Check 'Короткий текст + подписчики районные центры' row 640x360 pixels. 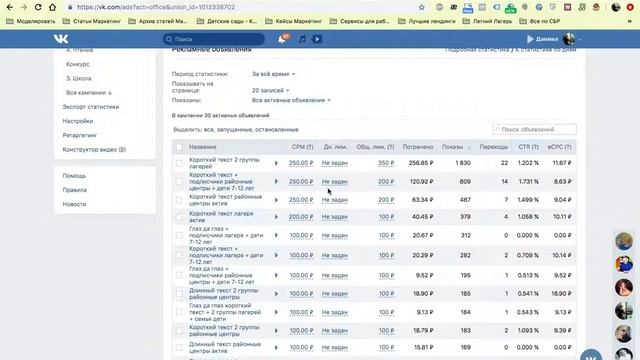(x=179, y=181)
